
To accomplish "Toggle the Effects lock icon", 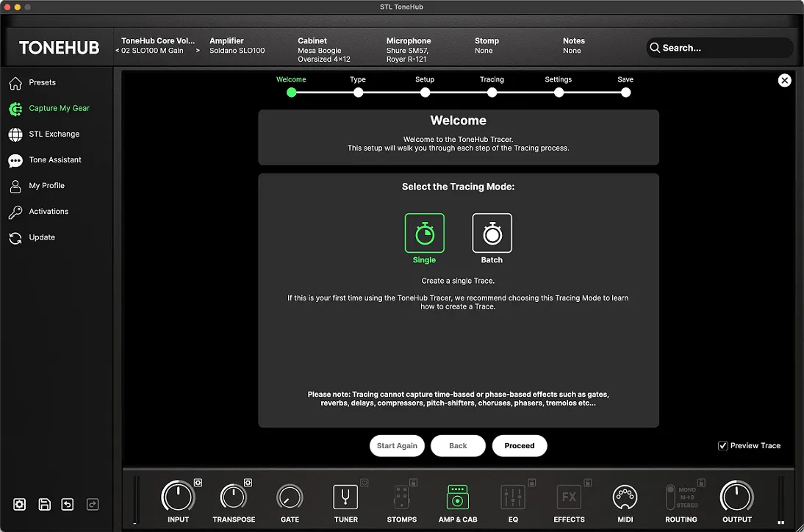I will (x=588, y=482).
